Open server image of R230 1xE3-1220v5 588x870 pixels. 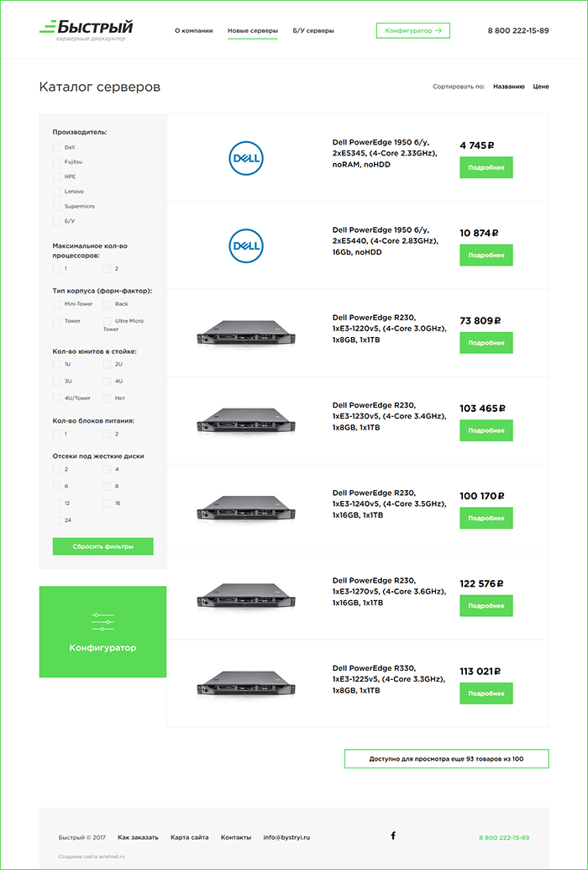(246, 333)
